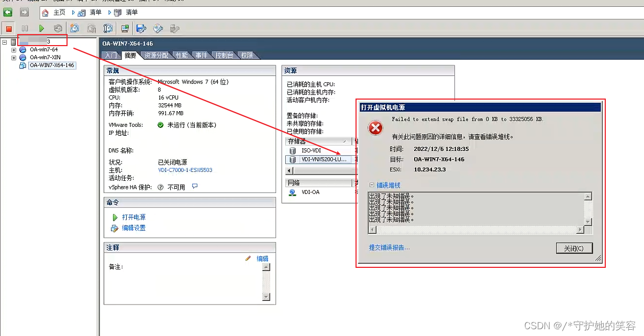Collapse the 错误堆栈 section in dialog
The image size is (644, 336).
(372, 185)
